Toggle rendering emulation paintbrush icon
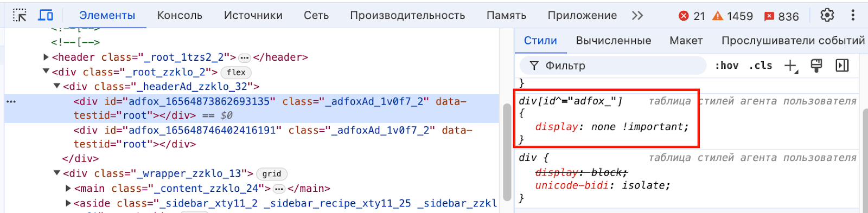The image size is (868, 213). click(816, 66)
